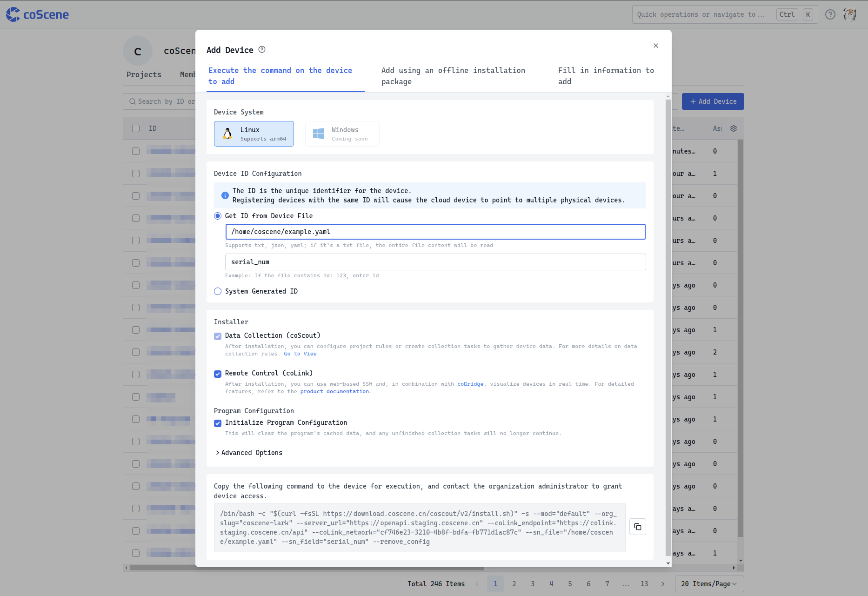This screenshot has height=596, width=868.
Task: Go to page 7 in pagination
Action: pos(607,584)
